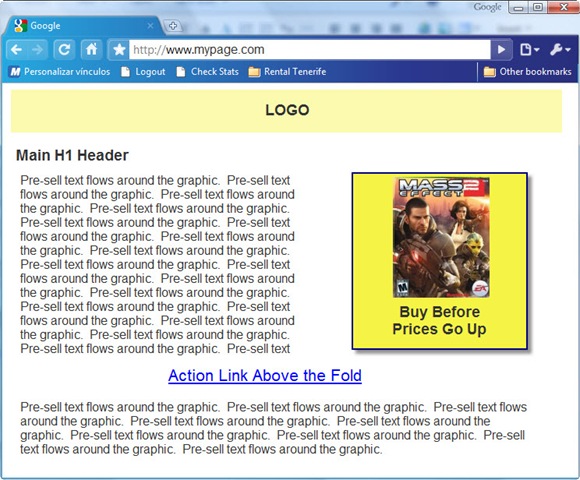Open the page menu document icon
Screen dimensions: 580x480
click(x=529, y=50)
